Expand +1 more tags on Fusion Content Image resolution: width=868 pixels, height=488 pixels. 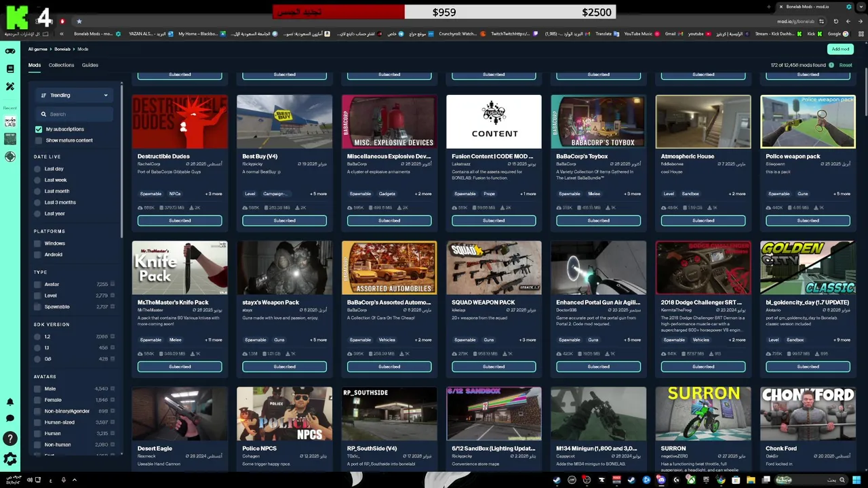[x=528, y=194]
